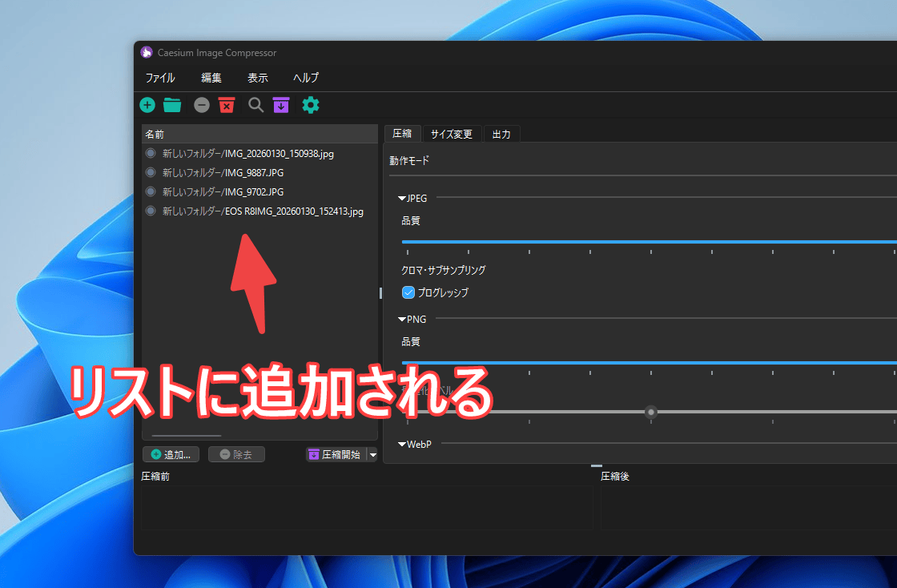Click the green add files plus icon

pos(147,105)
